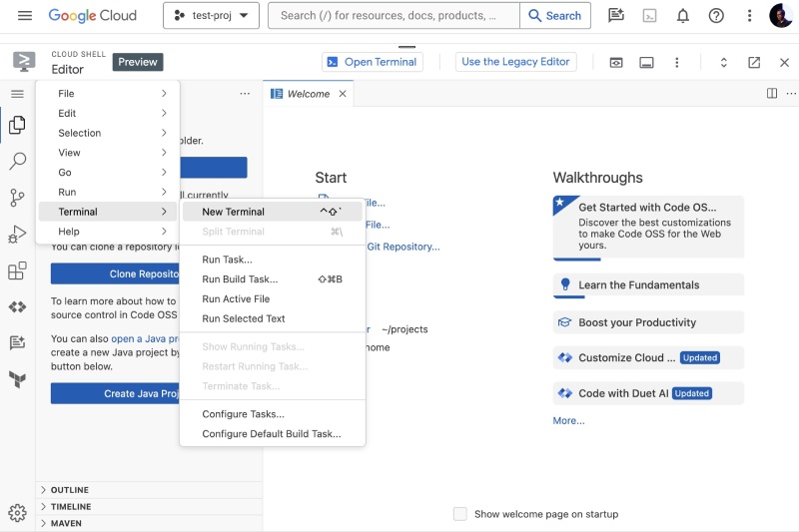This screenshot has width=799, height=532.
Task: Expand the TIMELINE section
Action: coord(70,507)
